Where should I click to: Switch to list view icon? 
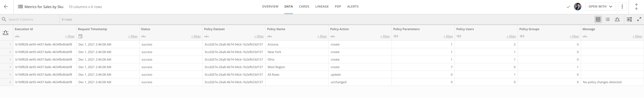608,19
